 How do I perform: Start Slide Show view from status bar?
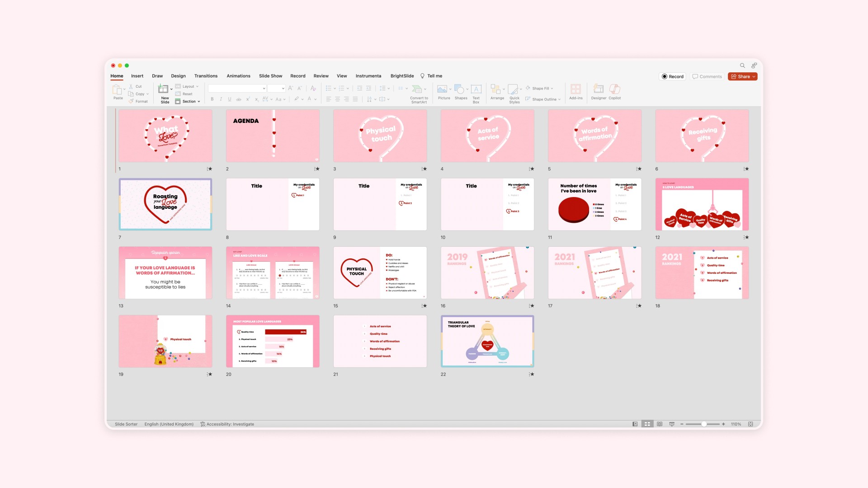point(672,424)
